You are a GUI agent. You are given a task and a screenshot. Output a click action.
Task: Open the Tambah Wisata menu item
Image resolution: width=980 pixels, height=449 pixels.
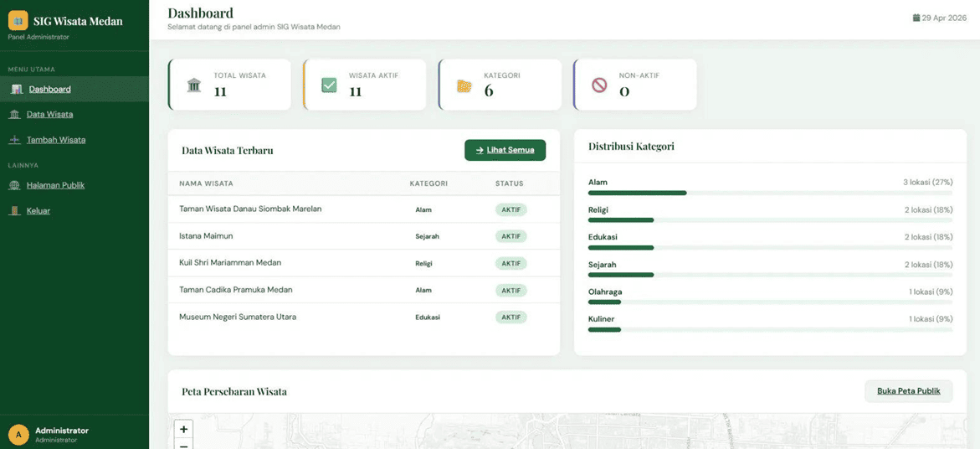(x=74, y=140)
